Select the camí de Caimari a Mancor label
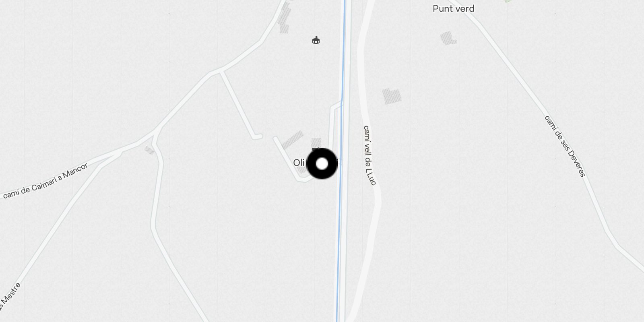The height and width of the screenshot is (322, 644). tap(45, 181)
